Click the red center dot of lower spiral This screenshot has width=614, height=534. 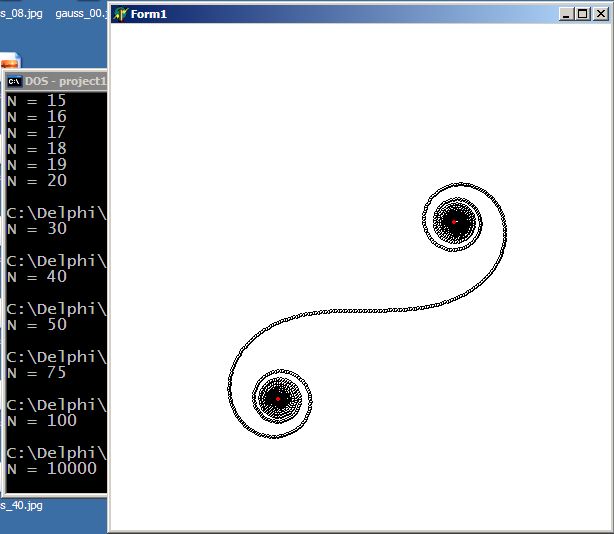click(x=278, y=398)
